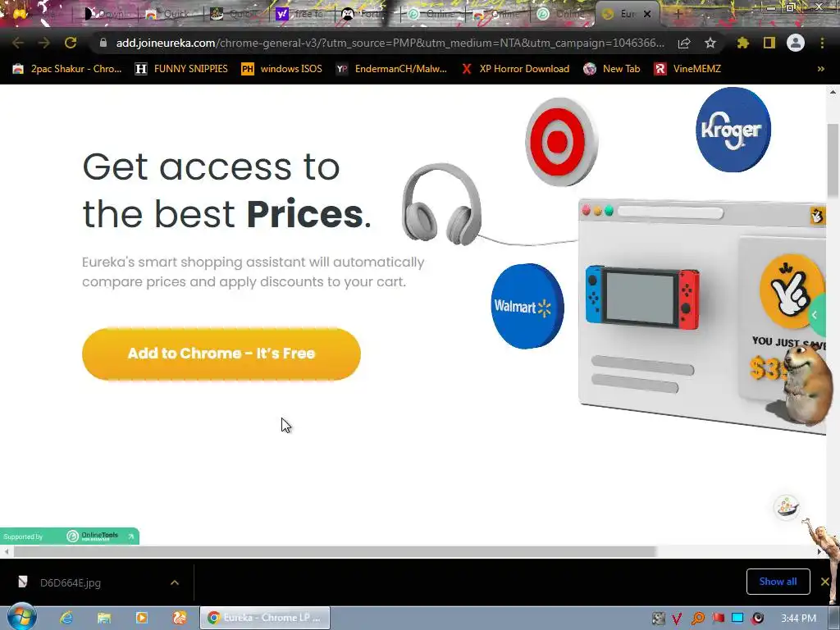This screenshot has width=840, height=630.
Task: Open Windows Media Player from the taskbar
Action: click(x=141, y=618)
